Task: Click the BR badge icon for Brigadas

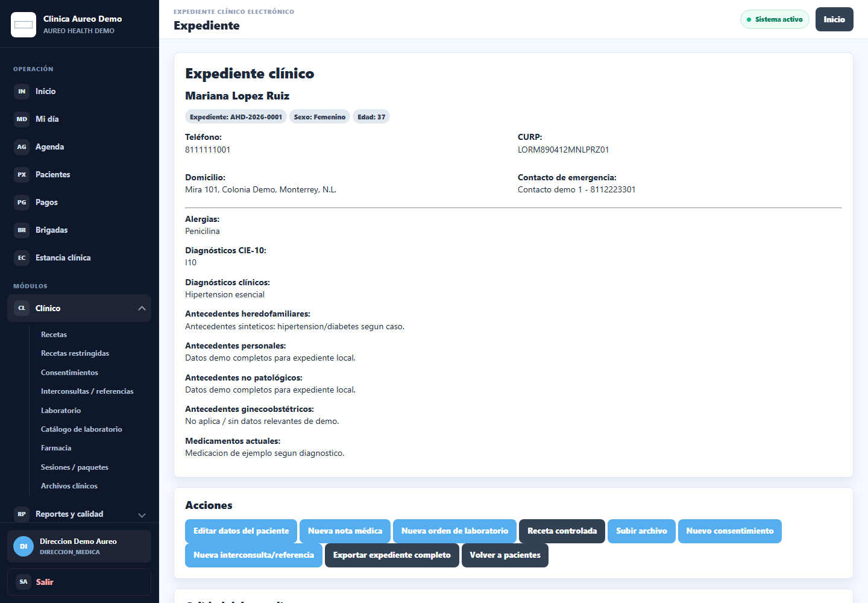Action: coord(22,230)
